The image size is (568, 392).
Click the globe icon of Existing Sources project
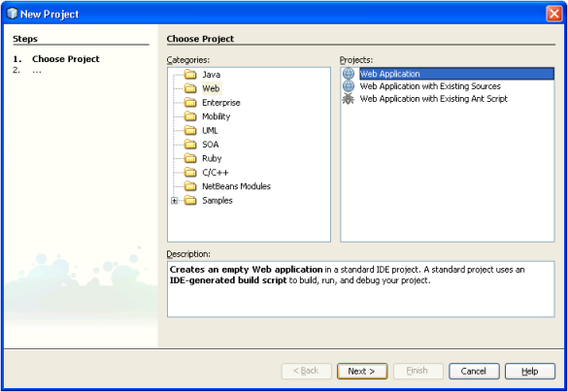349,86
